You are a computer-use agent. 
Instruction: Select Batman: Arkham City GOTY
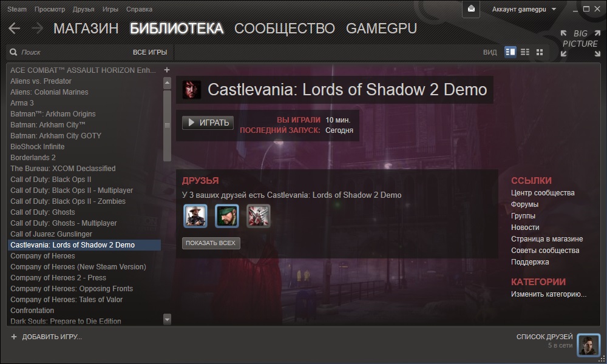84,136
